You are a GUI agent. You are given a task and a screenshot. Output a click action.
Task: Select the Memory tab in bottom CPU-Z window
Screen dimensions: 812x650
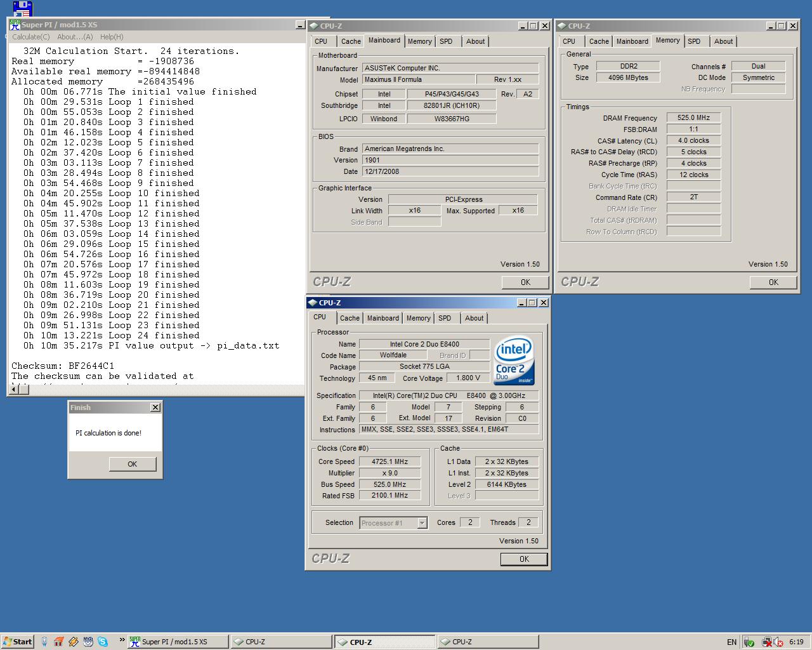[x=418, y=318]
